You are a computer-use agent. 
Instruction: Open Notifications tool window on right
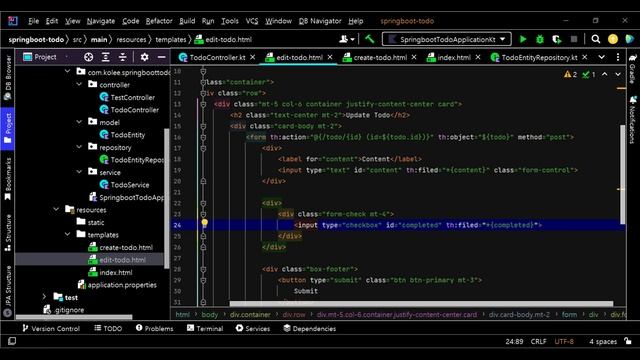[632, 120]
